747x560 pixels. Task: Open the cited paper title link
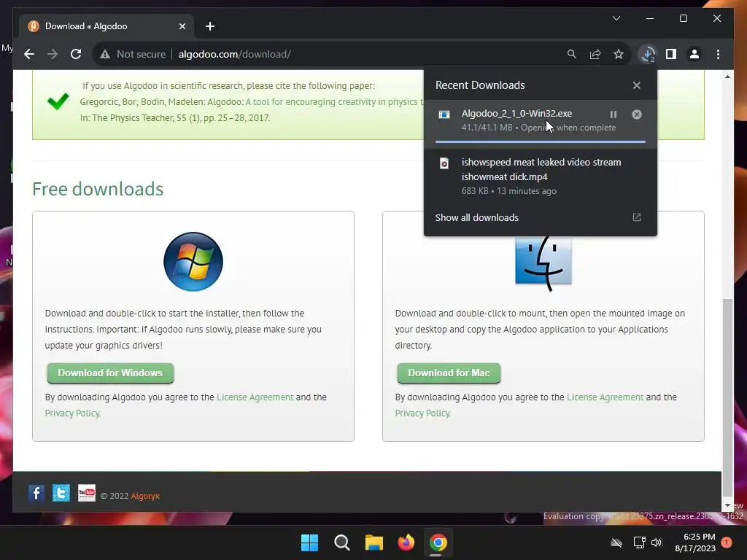click(x=334, y=102)
